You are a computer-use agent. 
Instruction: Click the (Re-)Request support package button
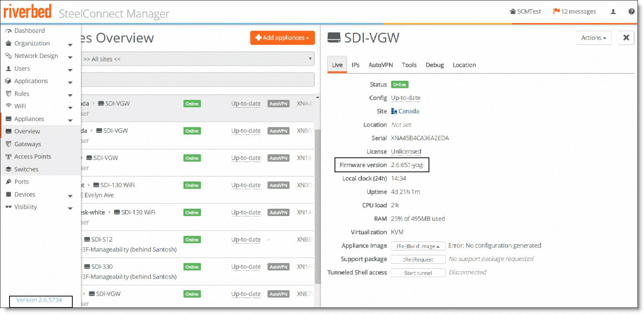(x=418, y=260)
